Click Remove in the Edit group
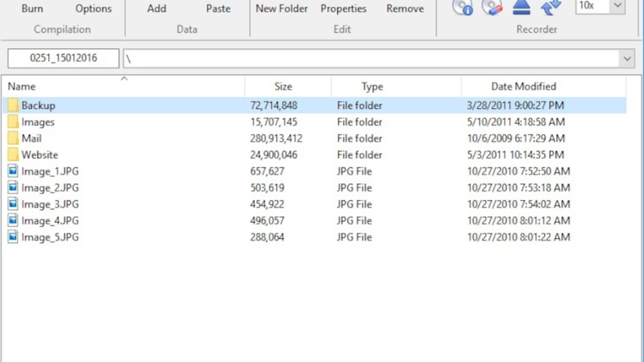This screenshot has height=362, width=644. click(x=405, y=9)
